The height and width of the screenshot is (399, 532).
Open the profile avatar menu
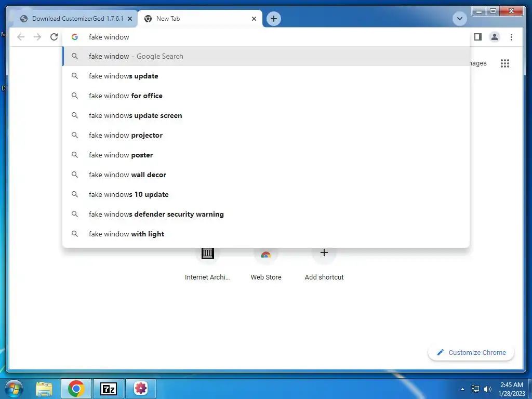(495, 37)
